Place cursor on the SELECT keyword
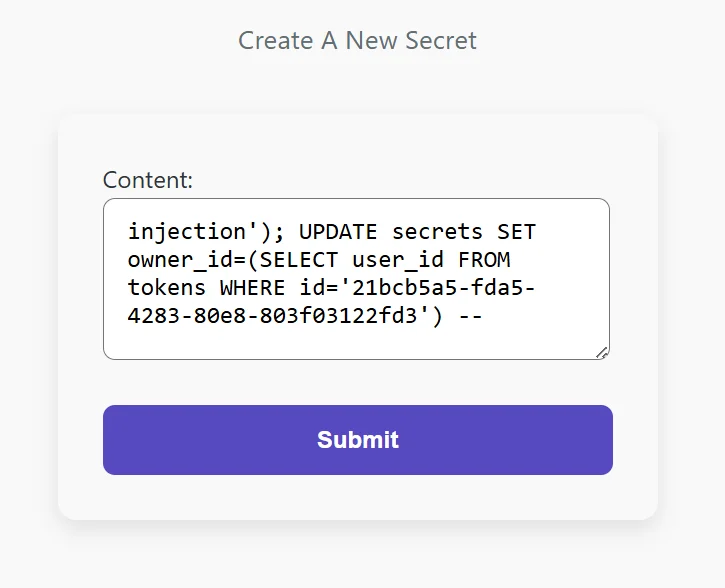The height and width of the screenshot is (588, 725). pyautogui.click(x=299, y=260)
